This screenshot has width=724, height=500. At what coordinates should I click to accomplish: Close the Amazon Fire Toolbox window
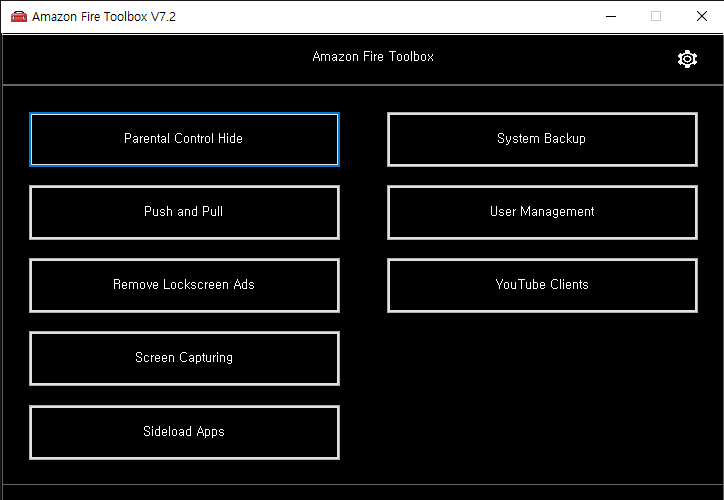pos(701,17)
